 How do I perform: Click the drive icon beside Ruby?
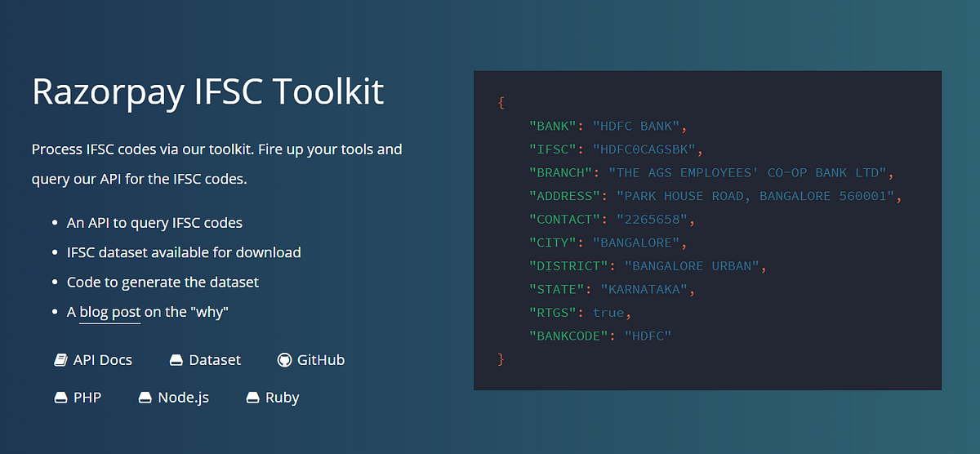coord(253,398)
